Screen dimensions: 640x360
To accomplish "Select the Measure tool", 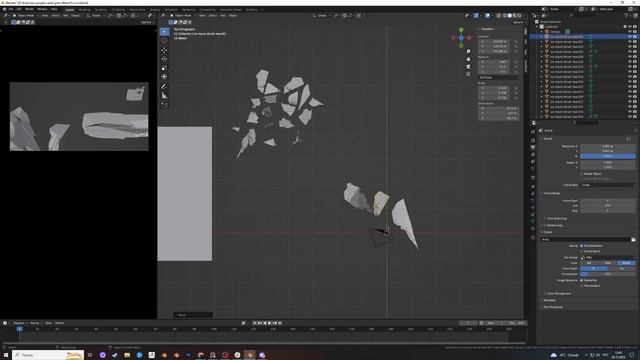I will [x=164, y=96].
